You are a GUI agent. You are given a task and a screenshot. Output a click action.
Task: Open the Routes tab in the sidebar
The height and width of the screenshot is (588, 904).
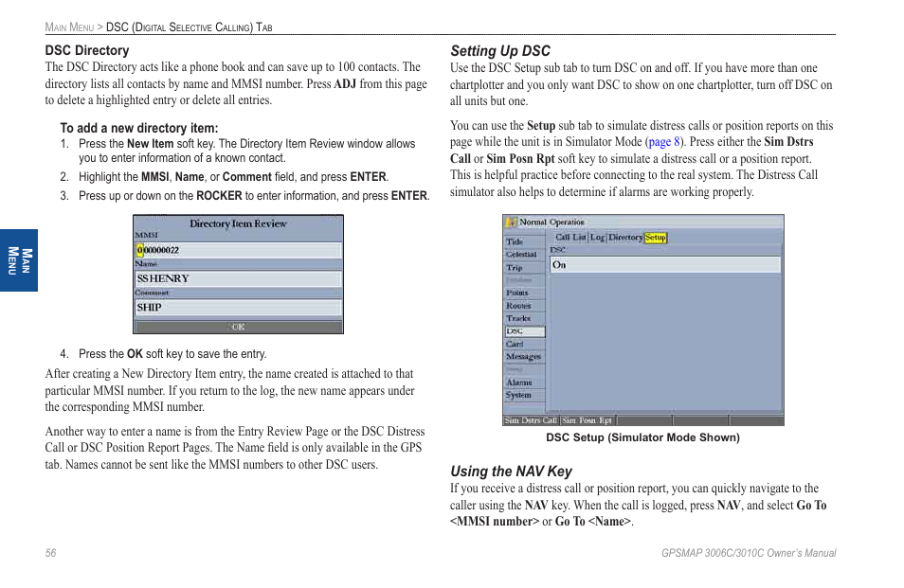click(524, 306)
